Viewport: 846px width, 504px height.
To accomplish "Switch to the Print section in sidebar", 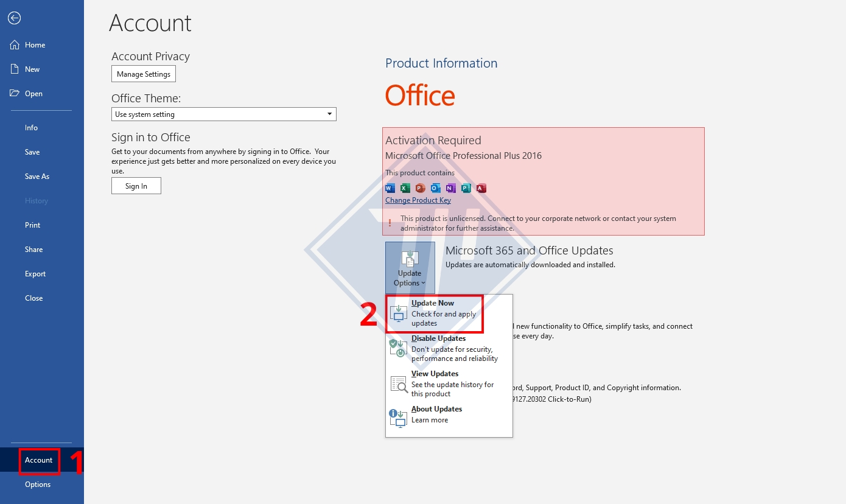I will coord(32,225).
